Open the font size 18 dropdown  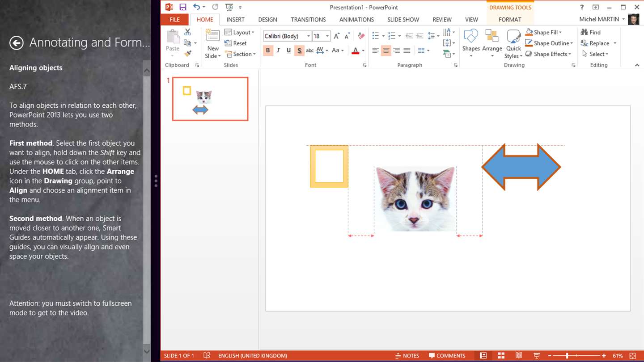click(327, 36)
